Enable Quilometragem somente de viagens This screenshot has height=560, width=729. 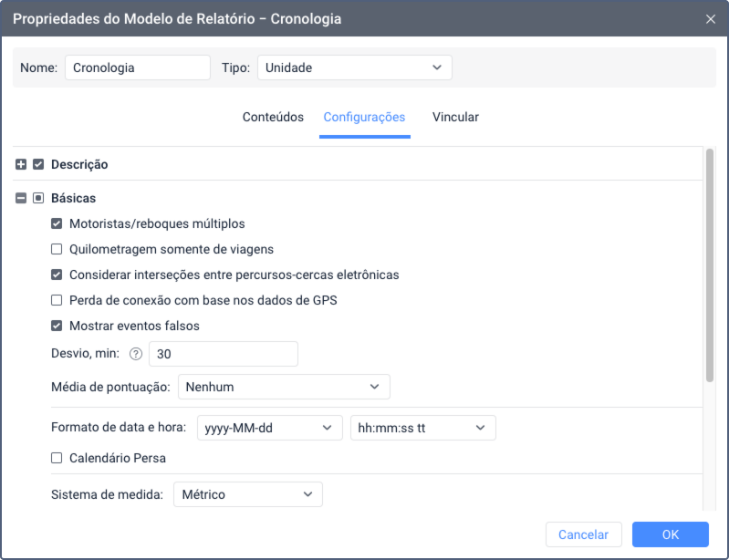point(57,250)
